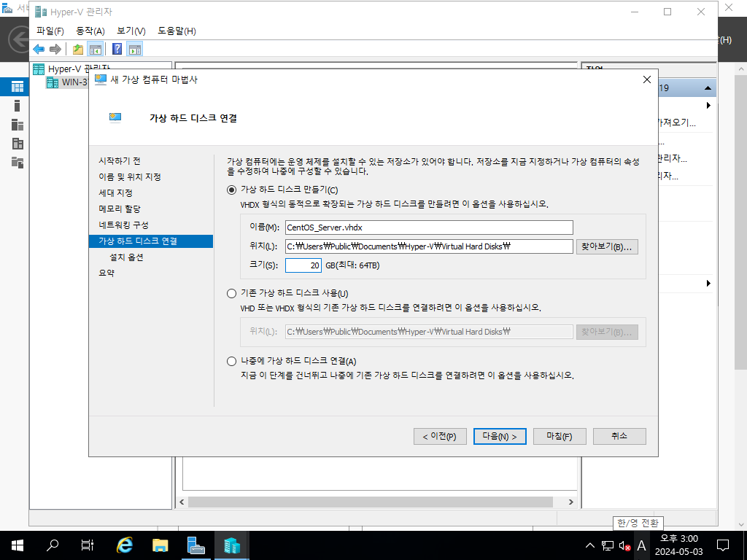Open network status tray icon
This screenshot has width=747, height=560.
click(608, 545)
